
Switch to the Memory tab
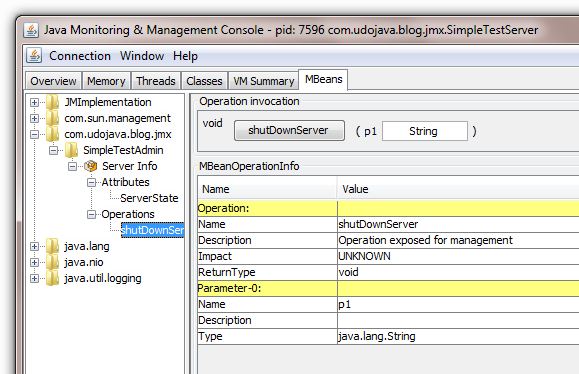[x=106, y=81]
